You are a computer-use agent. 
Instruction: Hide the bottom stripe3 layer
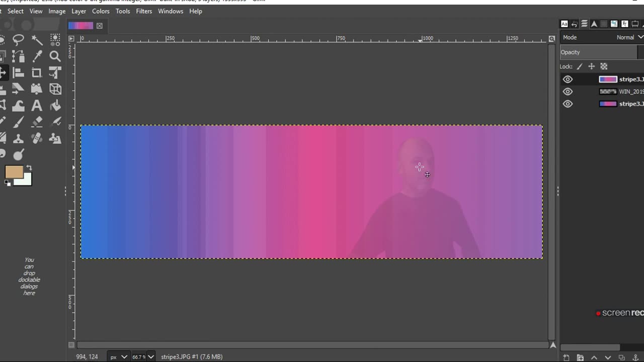pyautogui.click(x=568, y=104)
